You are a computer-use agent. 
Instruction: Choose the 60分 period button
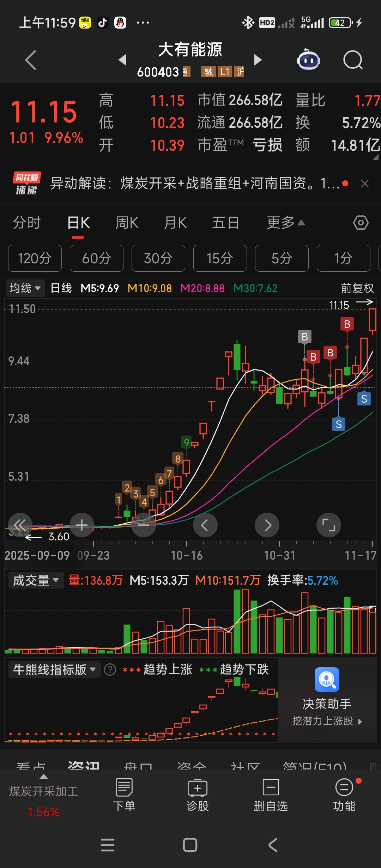[97, 258]
